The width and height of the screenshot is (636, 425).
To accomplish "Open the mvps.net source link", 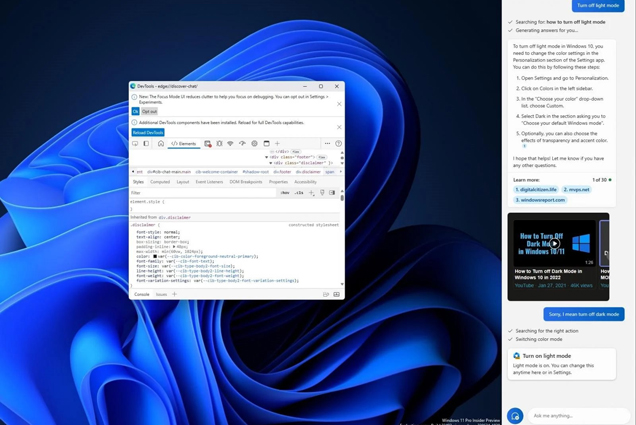I will click(x=576, y=189).
